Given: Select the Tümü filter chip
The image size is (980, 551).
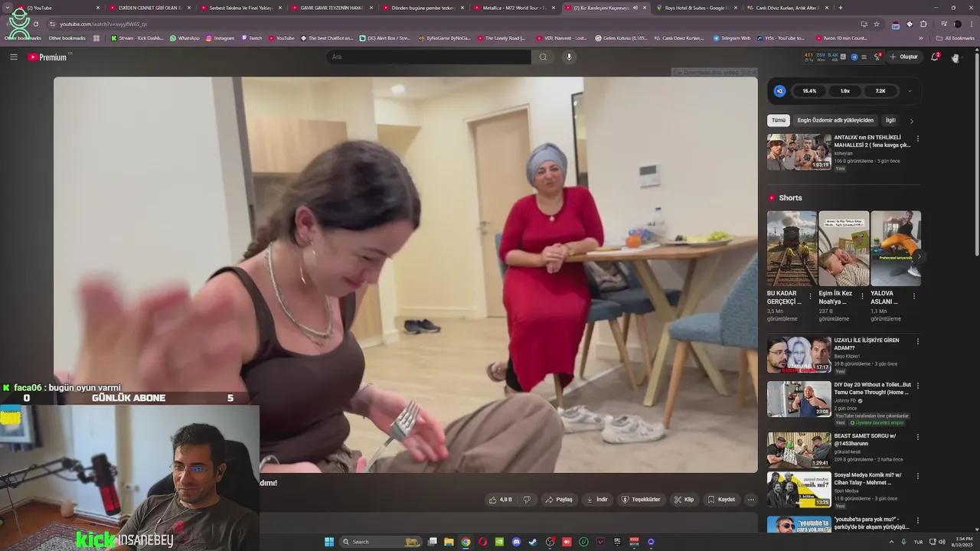Looking at the screenshot, I should tap(779, 120).
